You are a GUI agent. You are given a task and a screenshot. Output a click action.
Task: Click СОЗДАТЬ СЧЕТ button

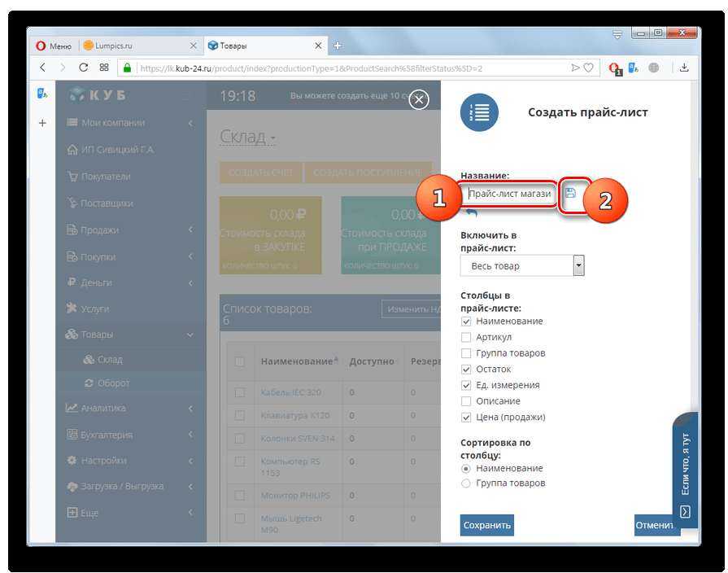[260, 173]
